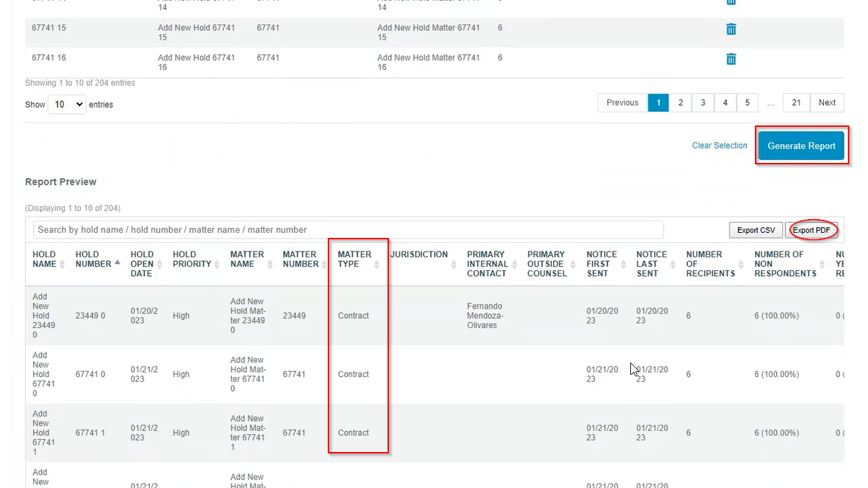Click Contract cell in 23449 0 row
This screenshot has height=488, width=868.
click(x=353, y=316)
